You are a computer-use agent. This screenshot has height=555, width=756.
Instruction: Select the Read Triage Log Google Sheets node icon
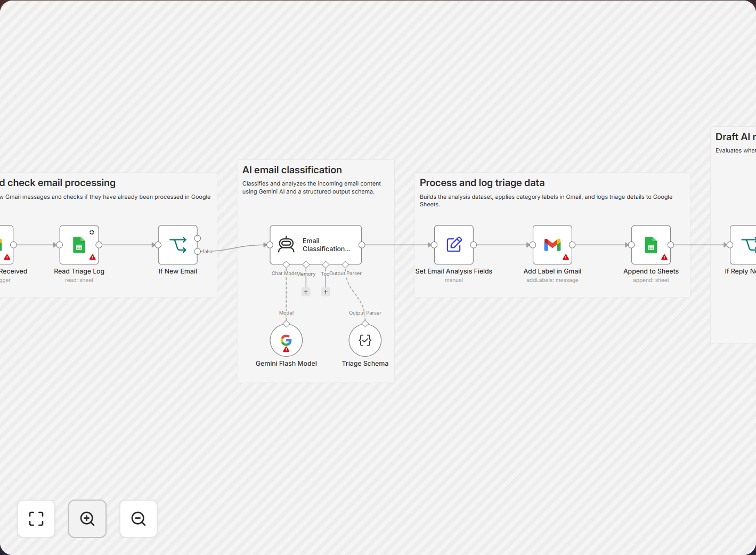pyautogui.click(x=79, y=245)
